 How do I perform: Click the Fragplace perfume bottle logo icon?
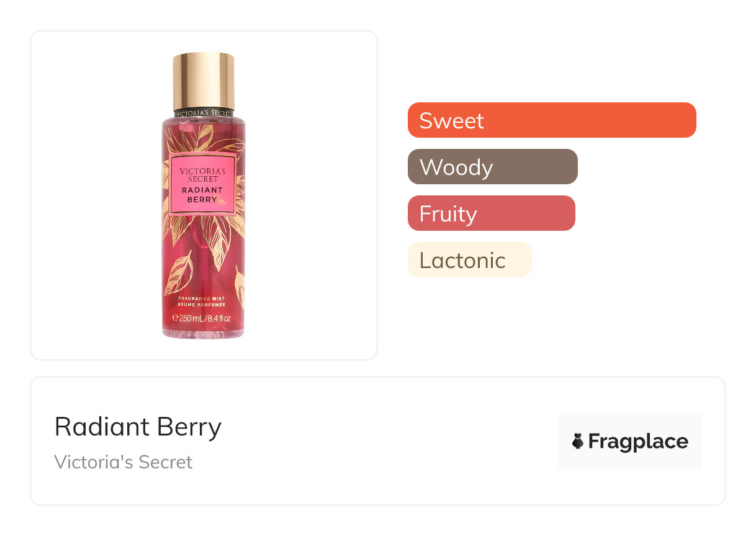tap(578, 441)
